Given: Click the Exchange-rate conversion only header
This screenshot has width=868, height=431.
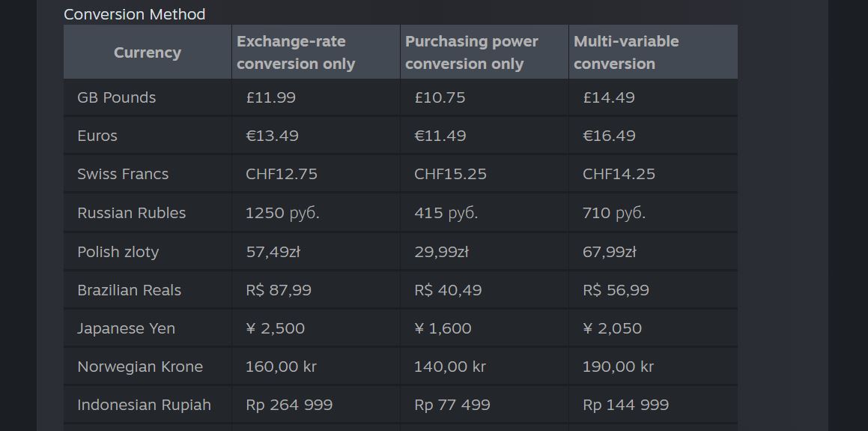Looking at the screenshot, I should pyautogui.click(x=296, y=52).
